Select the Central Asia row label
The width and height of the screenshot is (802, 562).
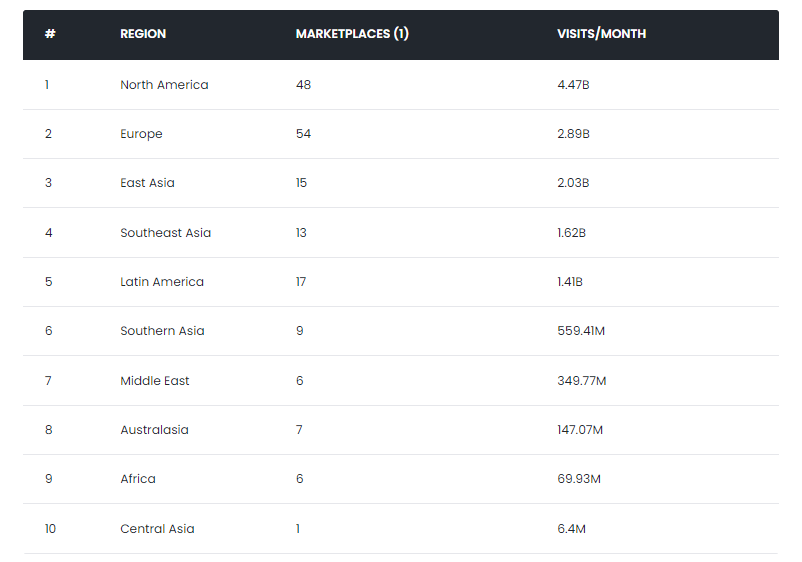coord(157,529)
